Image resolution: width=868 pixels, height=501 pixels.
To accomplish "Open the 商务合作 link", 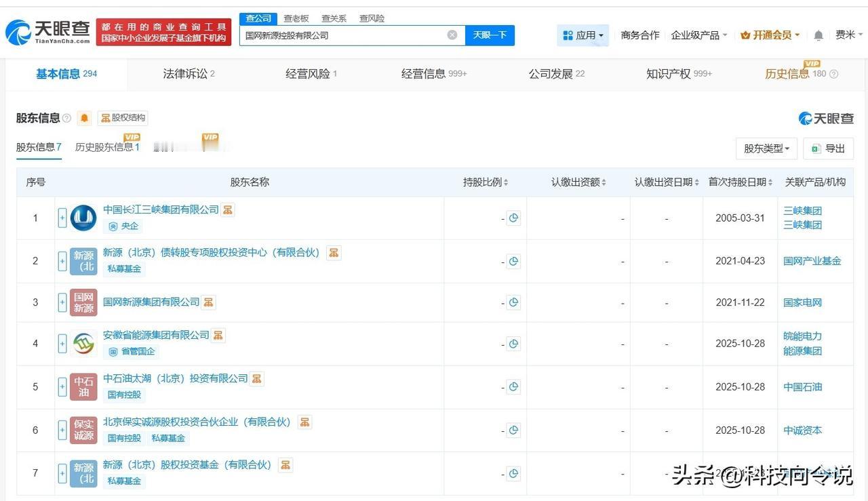I will tap(640, 35).
